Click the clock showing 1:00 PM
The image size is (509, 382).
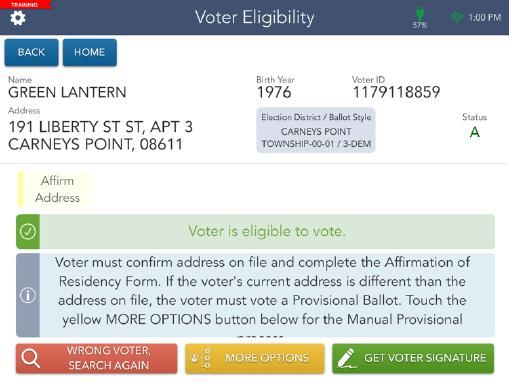[485, 17]
